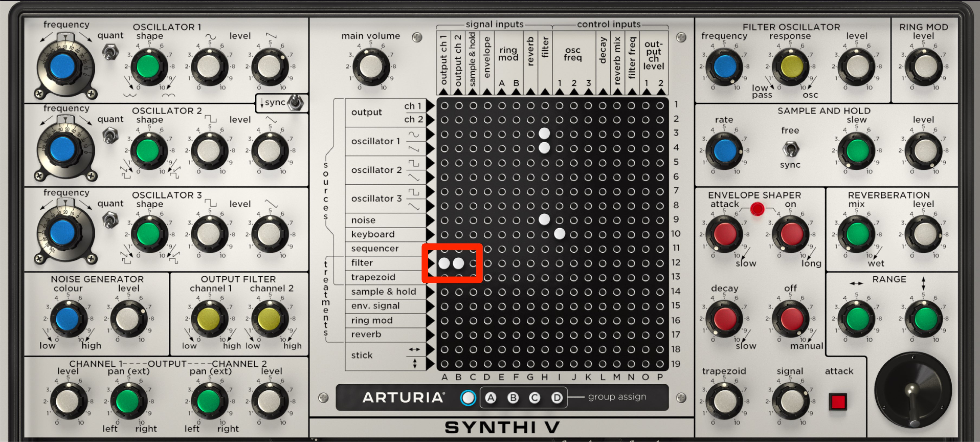The height and width of the screenshot is (442, 980).
Task: Remove pin at noise row column H
Action: pos(544,219)
